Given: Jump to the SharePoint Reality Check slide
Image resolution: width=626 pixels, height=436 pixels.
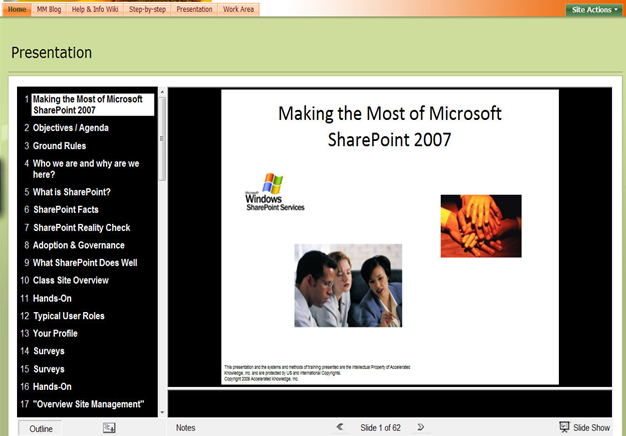Looking at the screenshot, I should (81, 228).
